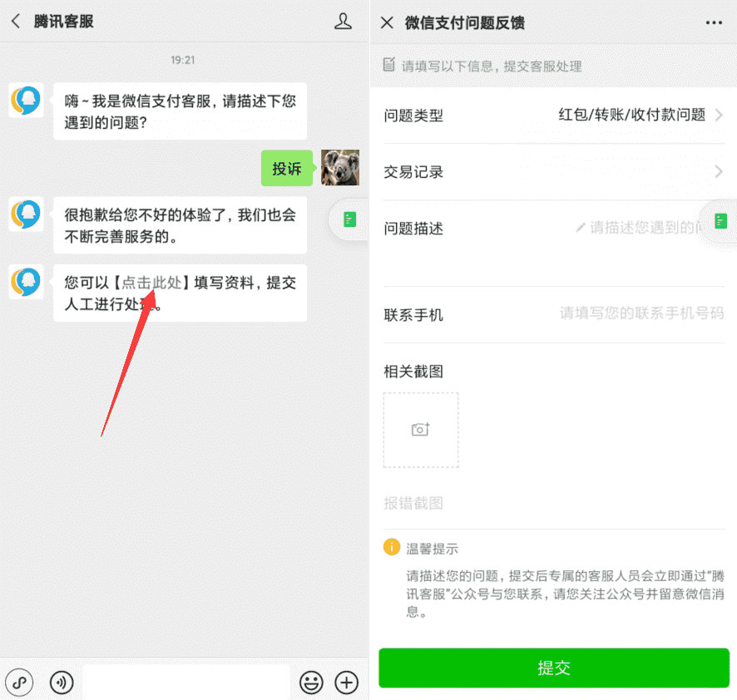The width and height of the screenshot is (737, 700).
Task: Add a screenshot via the camera upload box
Action: (421, 430)
